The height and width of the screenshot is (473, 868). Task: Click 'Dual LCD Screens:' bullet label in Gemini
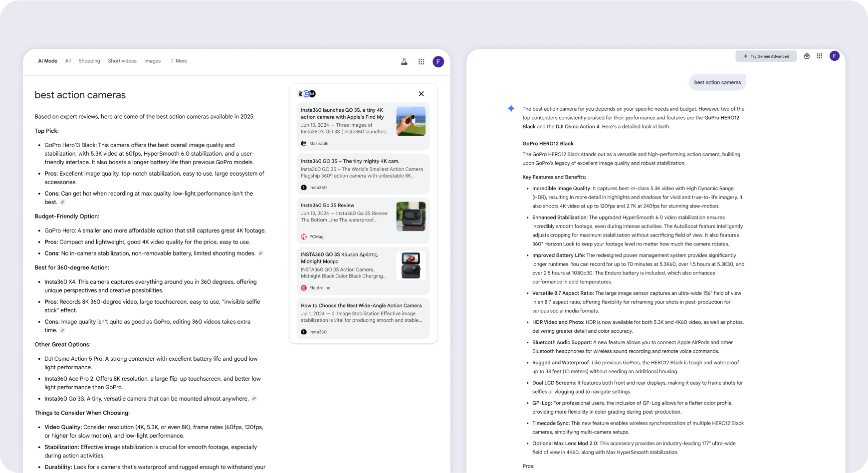point(554,383)
